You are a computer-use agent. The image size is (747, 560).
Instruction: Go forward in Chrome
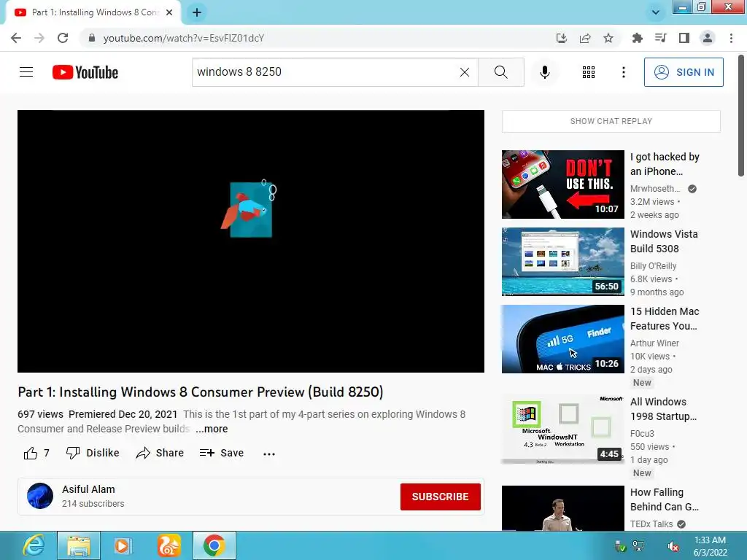(x=39, y=38)
